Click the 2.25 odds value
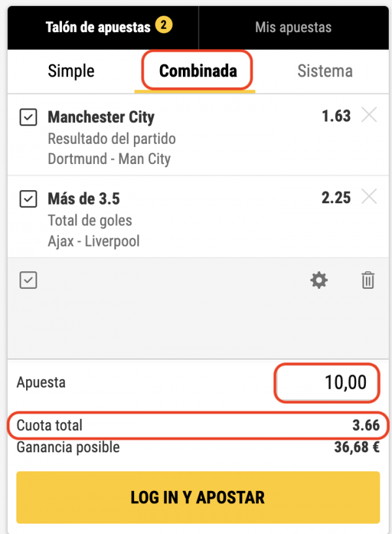The height and width of the screenshot is (534, 392). coord(336,198)
